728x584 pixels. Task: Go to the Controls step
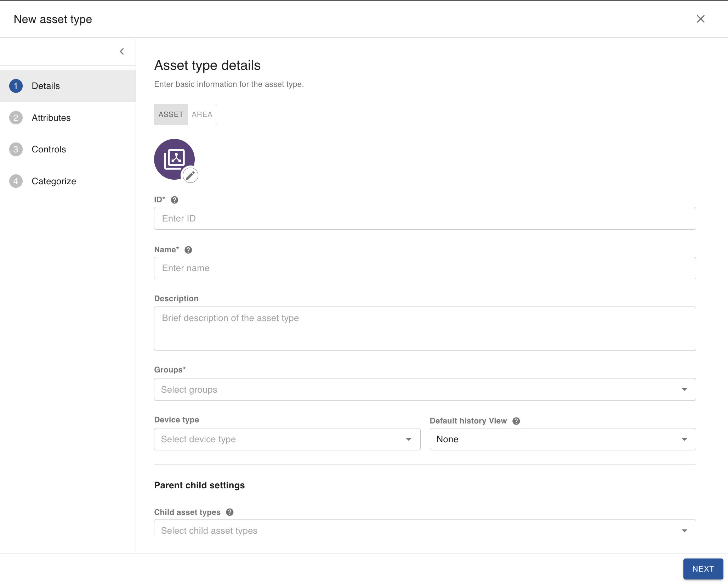pyautogui.click(x=49, y=149)
